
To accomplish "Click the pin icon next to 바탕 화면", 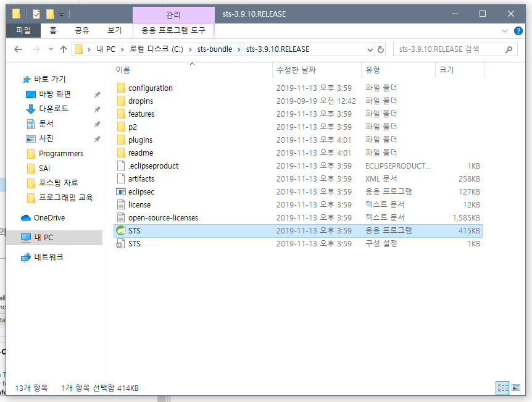I will pyautogui.click(x=98, y=94).
